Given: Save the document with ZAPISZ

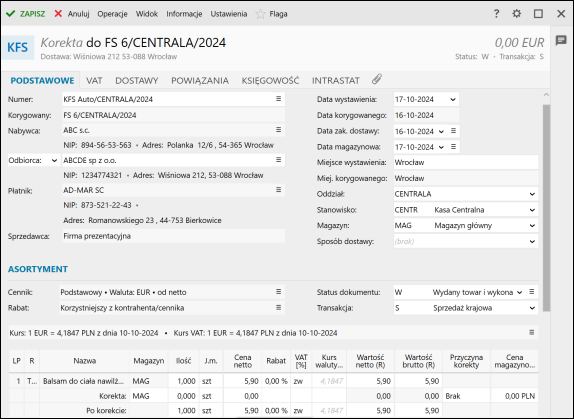Looking at the screenshot, I should [x=26, y=14].
